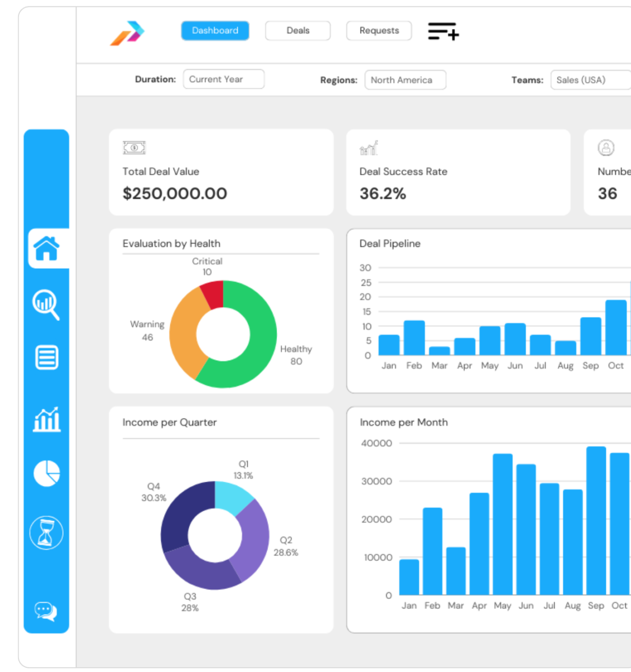Switch to the Deals tab

(298, 30)
